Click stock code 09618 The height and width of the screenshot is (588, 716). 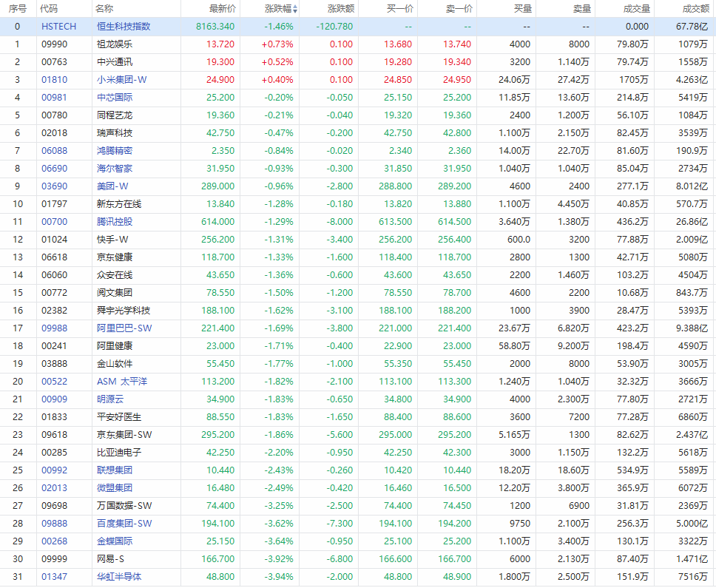(54, 435)
